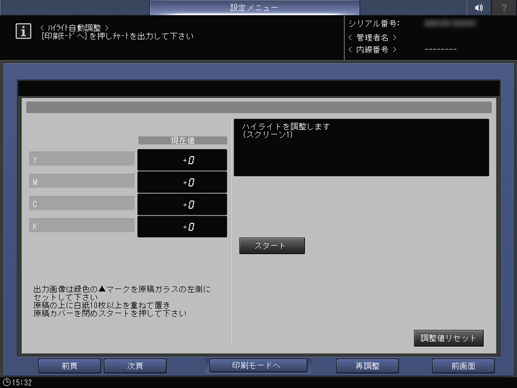Click the 内線番号 label

coord(372,50)
